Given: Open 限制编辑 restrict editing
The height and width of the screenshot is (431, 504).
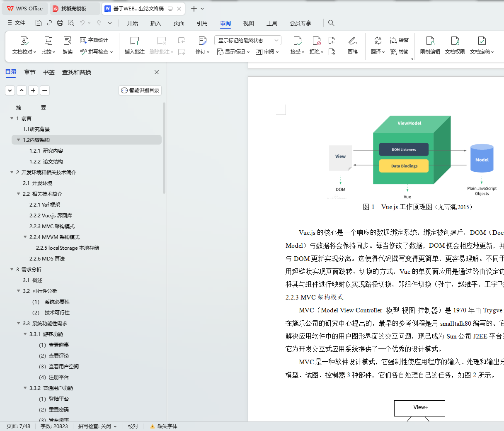Looking at the screenshot, I should pos(430,45).
